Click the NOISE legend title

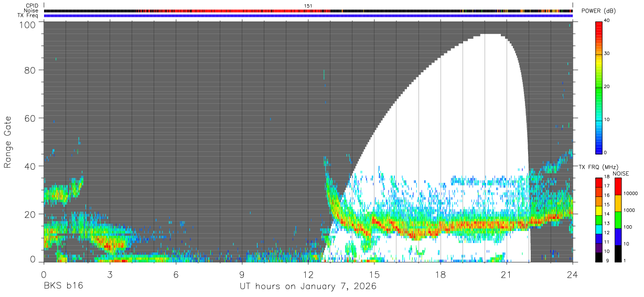pyautogui.click(x=621, y=173)
